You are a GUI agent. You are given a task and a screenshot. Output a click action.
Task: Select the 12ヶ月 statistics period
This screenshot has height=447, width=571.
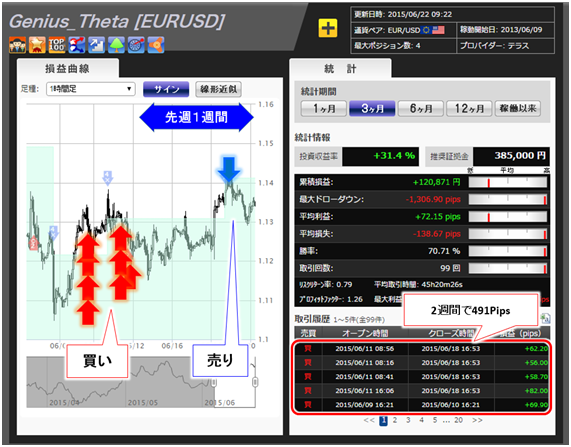[x=469, y=109]
